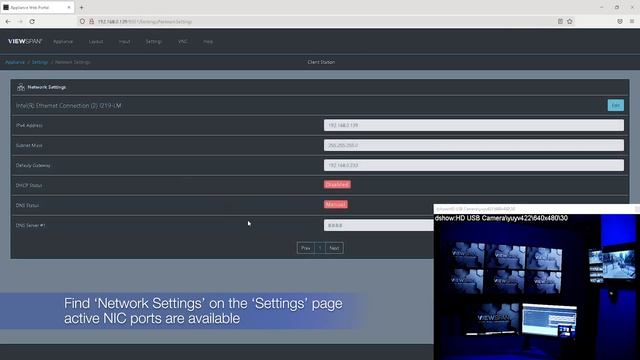Select the Appliance Web Portal browser tab
This screenshot has width=640, height=360.
[x=37, y=7]
